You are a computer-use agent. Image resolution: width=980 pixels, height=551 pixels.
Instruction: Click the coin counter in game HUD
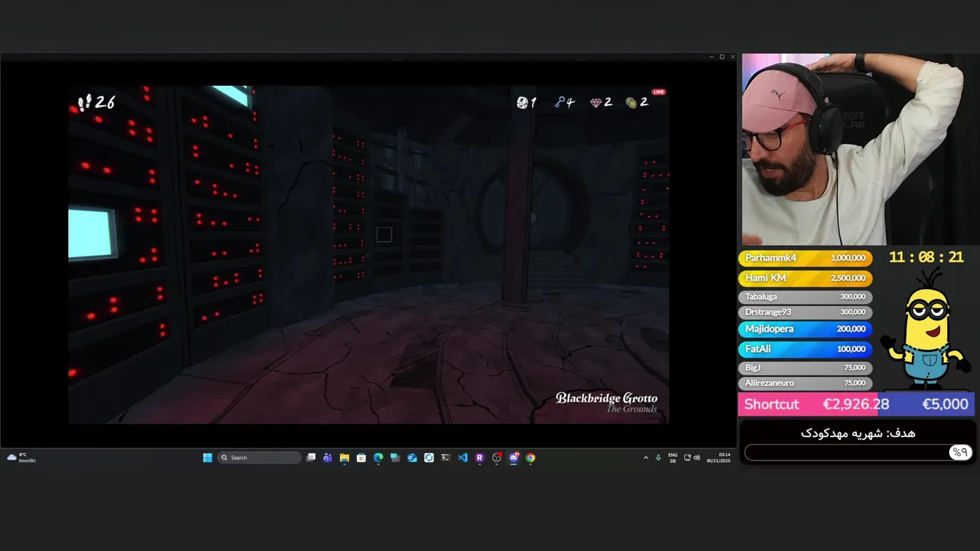click(x=637, y=103)
